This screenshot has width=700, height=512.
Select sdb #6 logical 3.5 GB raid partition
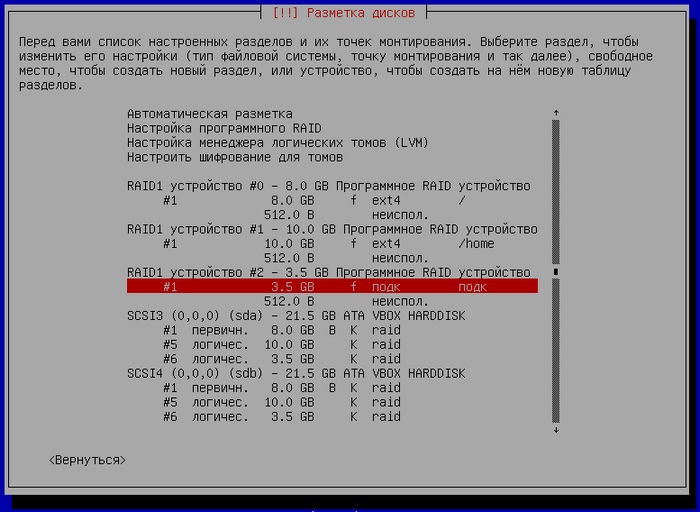281,416
